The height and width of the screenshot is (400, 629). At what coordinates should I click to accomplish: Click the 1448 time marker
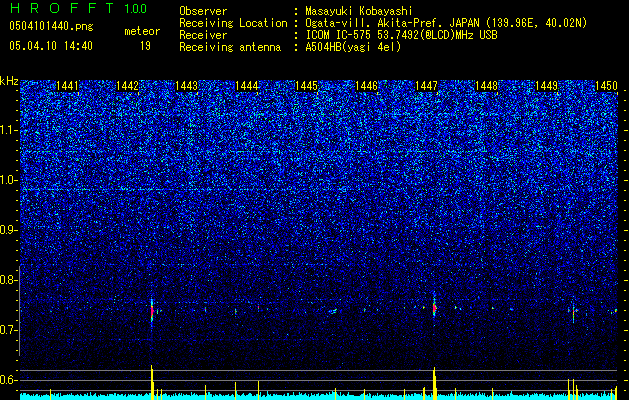coord(487,86)
